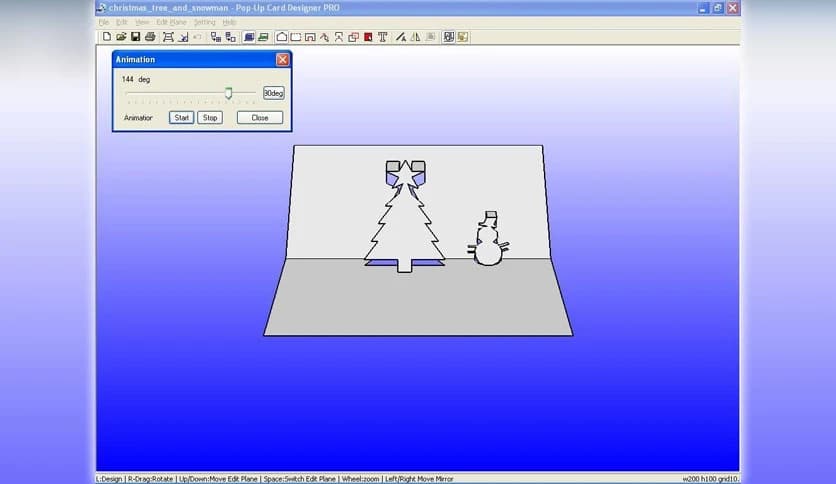
Task: Click the mirror triangles icon
Action: click(415, 37)
